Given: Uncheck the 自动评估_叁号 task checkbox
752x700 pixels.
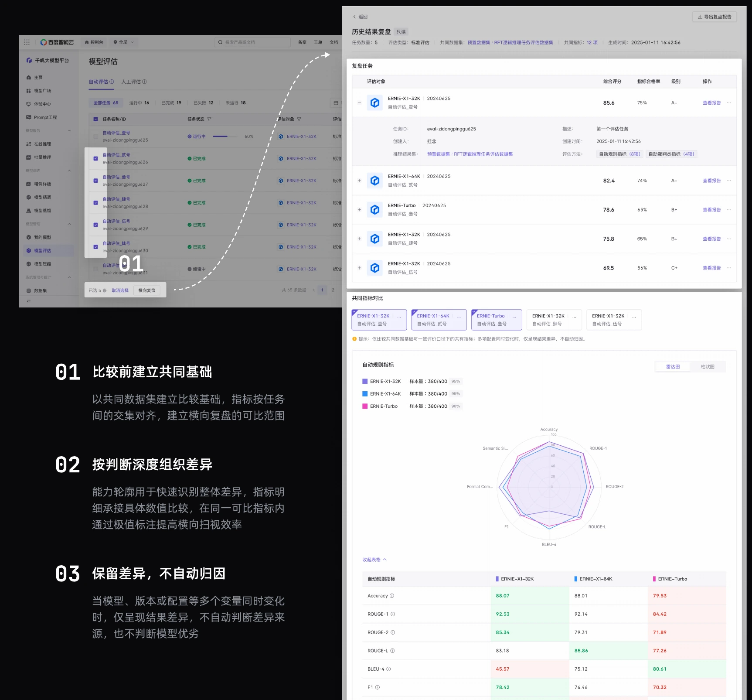Looking at the screenshot, I should [x=95, y=181].
